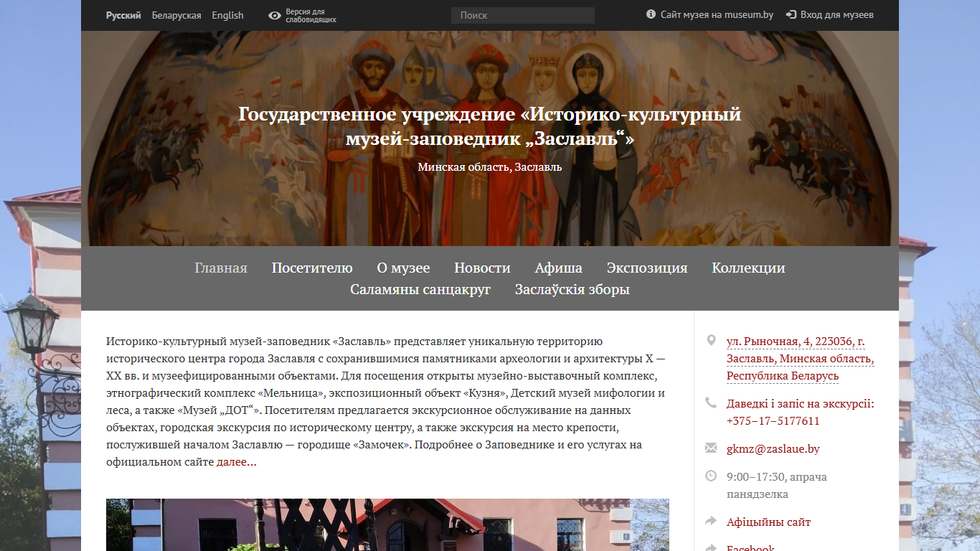
Task: Enable Версия для слабовидящих mode
Action: 311,16
